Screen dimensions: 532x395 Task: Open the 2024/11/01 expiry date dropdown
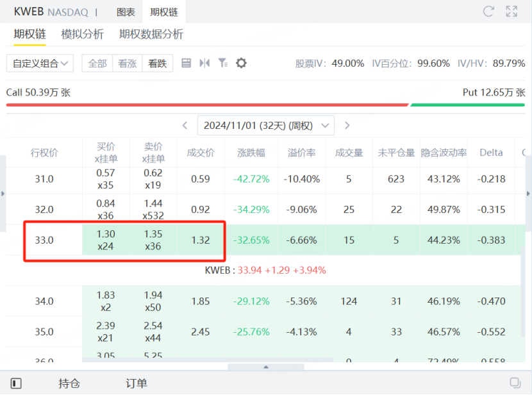click(x=266, y=126)
